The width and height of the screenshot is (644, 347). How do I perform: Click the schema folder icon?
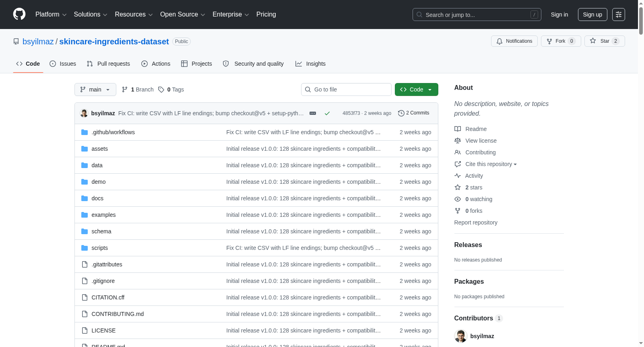[x=85, y=231]
